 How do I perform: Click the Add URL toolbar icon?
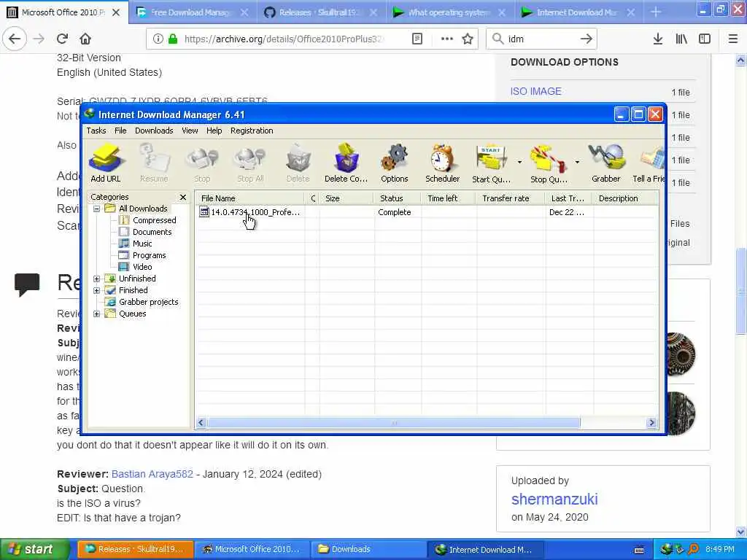(x=106, y=163)
